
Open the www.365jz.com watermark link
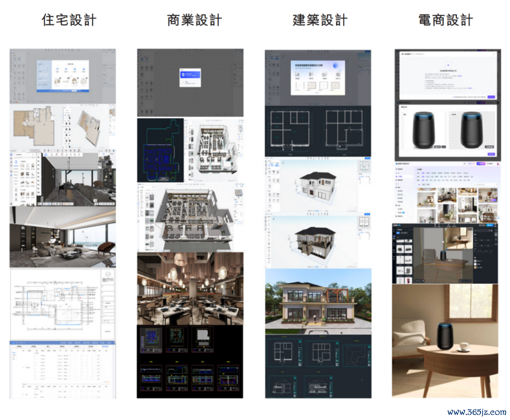coord(476,412)
